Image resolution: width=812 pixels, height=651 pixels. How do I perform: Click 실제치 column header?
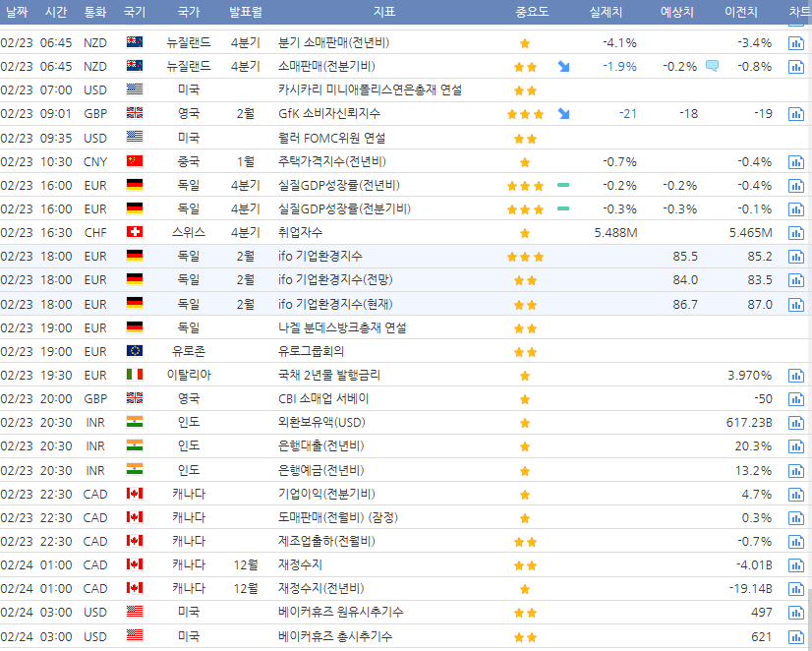(606, 12)
